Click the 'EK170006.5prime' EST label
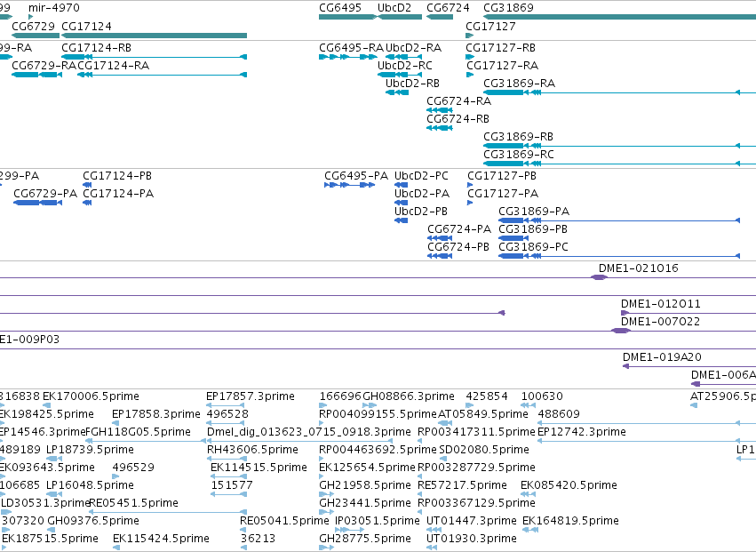This screenshot has height=552, width=756. click(x=91, y=396)
